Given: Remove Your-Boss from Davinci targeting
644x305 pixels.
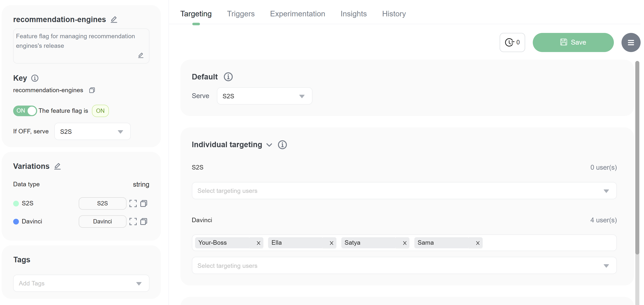Looking at the screenshot, I should (x=259, y=243).
